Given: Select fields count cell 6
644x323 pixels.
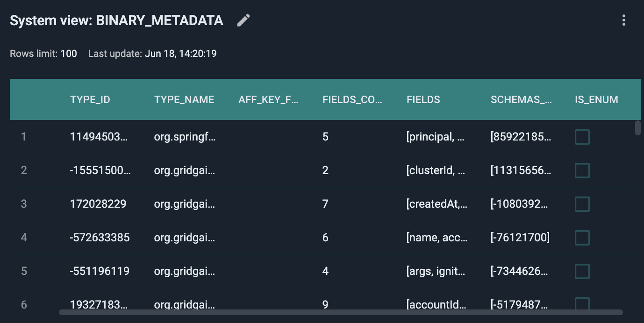Looking at the screenshot, I should (325, 238).
